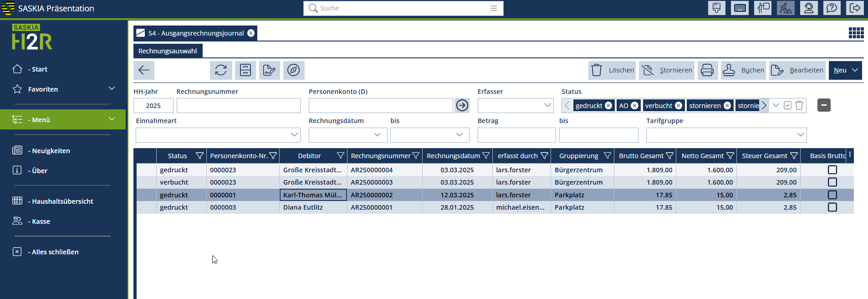Select the Rechnungsauswahl tab

[x=168, y=51]
